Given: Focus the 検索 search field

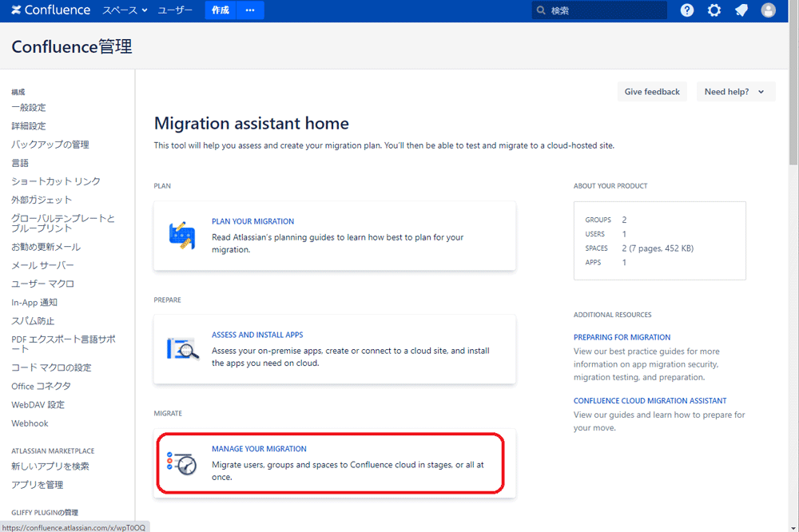Looking at the screenshot, I should [x=599, y=10].
